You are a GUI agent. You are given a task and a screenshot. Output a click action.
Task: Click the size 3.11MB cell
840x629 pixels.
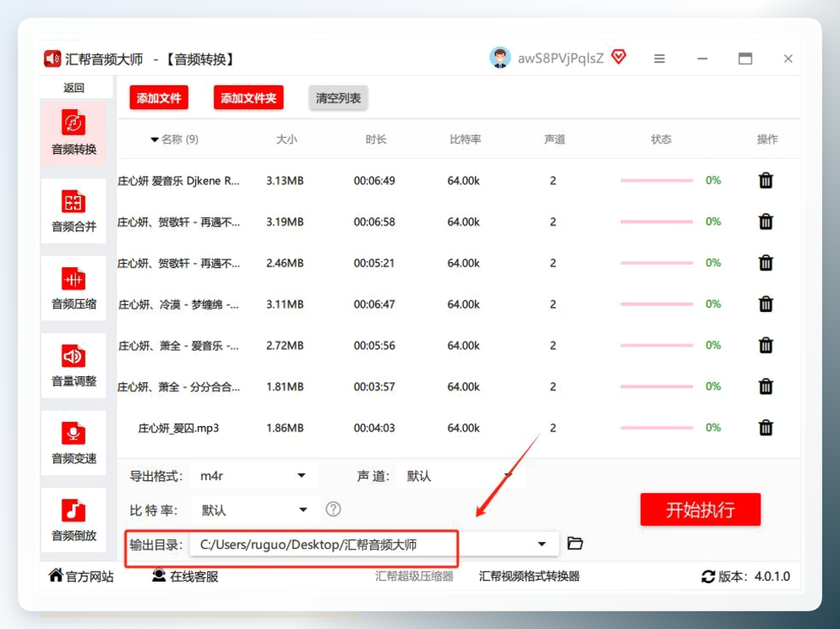pos(285,304)
